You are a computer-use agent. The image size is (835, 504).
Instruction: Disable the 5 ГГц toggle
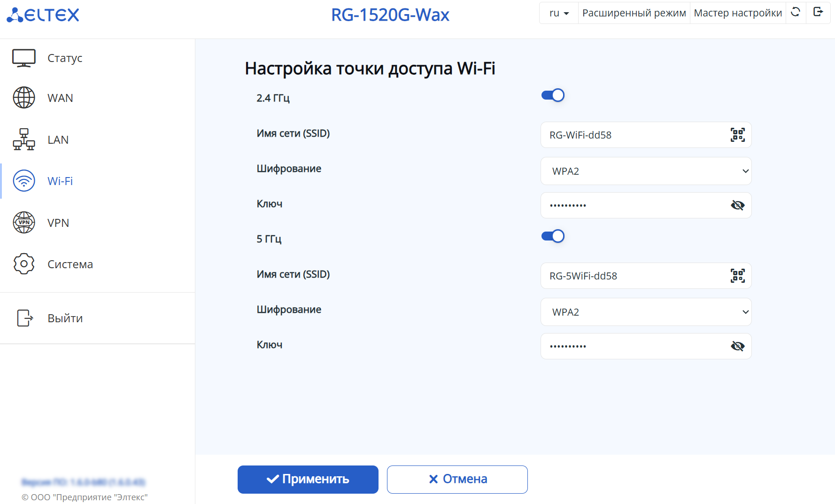[553, 236]
